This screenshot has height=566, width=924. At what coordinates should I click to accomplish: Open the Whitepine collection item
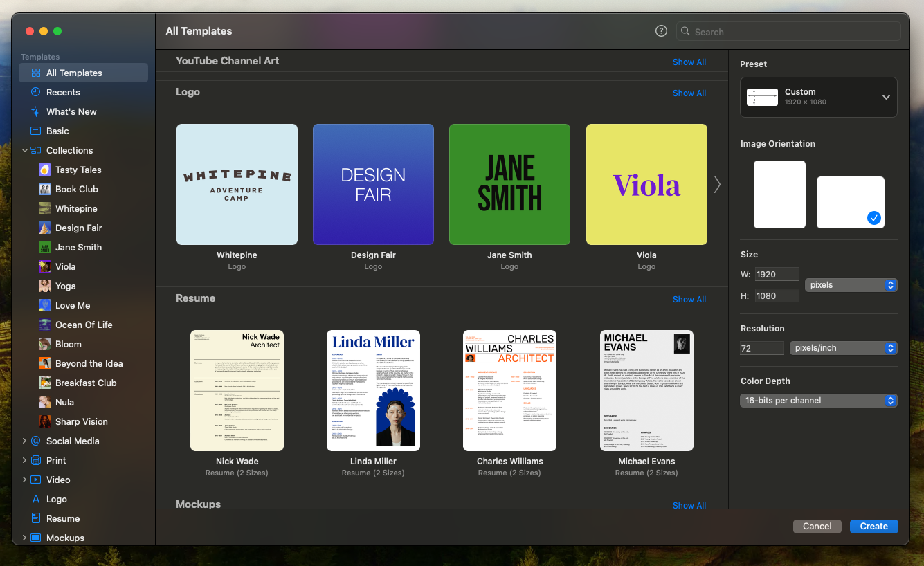coord(76,208)
